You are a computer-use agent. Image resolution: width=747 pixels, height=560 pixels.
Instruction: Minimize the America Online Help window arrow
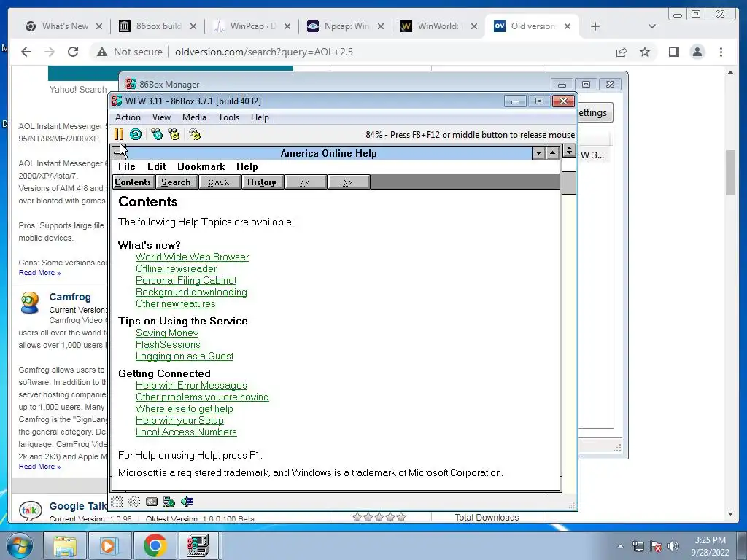click(538, 153)
